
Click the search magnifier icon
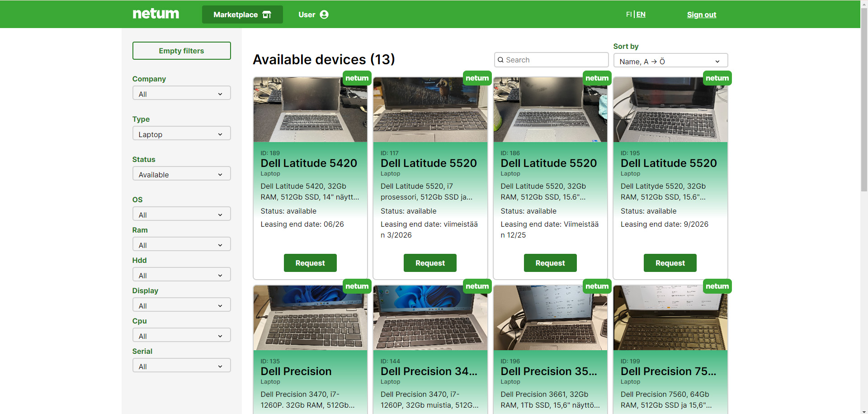pos(500,60)
